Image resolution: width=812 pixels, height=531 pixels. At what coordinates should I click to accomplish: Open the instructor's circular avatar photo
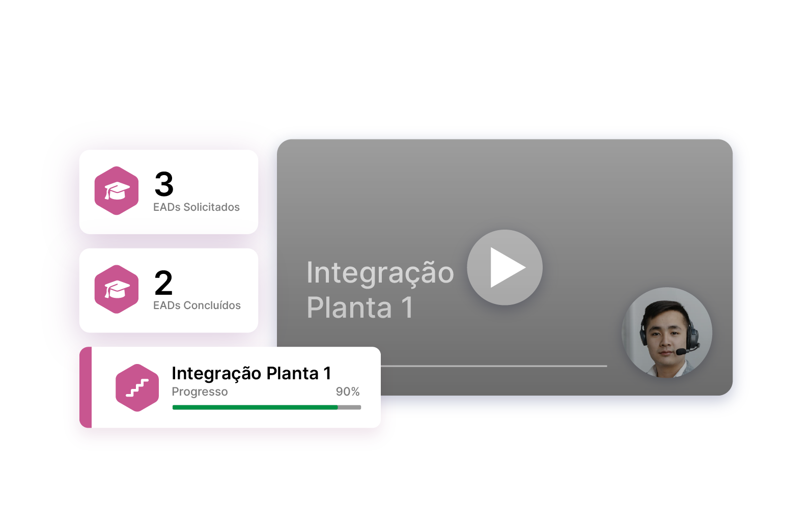pyautogui.click(x=667, y=332)
